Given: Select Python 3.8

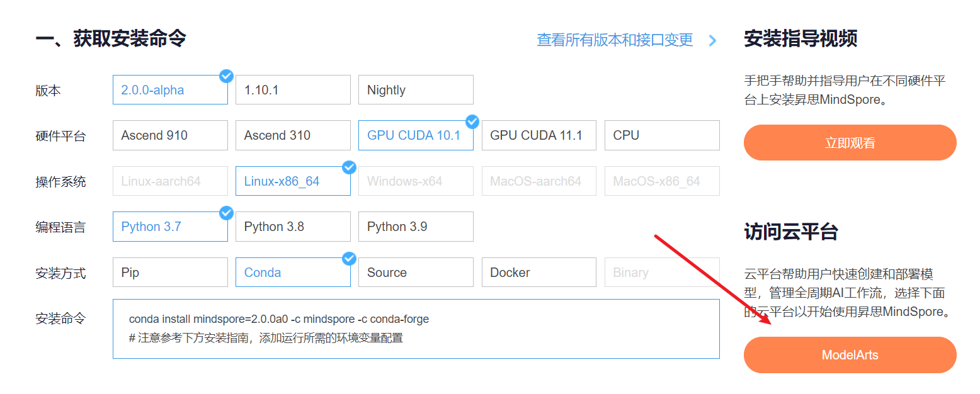Looking at the screenshot, I should click(293, 227).
